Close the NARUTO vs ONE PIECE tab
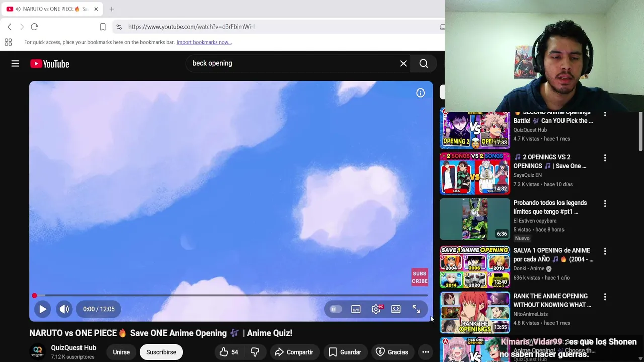The image size is (644, 362). coord(96,9)
